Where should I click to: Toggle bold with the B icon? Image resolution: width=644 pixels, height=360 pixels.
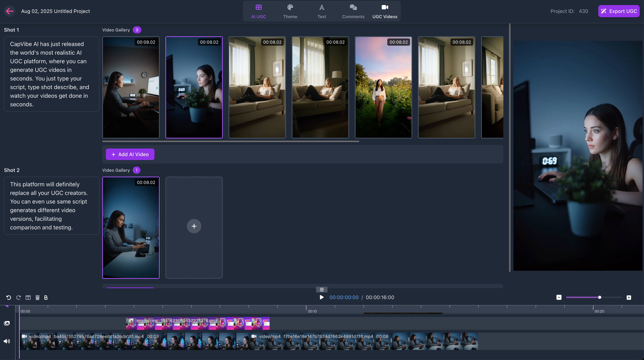(x=46, y=297)
